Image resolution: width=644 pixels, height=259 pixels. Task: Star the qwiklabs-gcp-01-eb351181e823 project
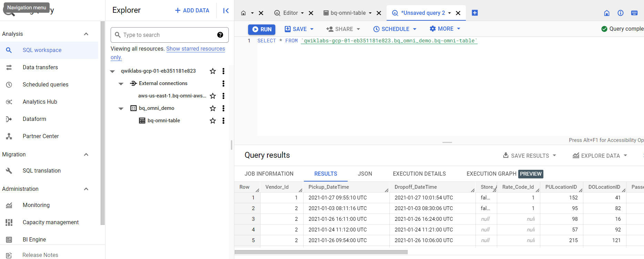click(213, 71)
